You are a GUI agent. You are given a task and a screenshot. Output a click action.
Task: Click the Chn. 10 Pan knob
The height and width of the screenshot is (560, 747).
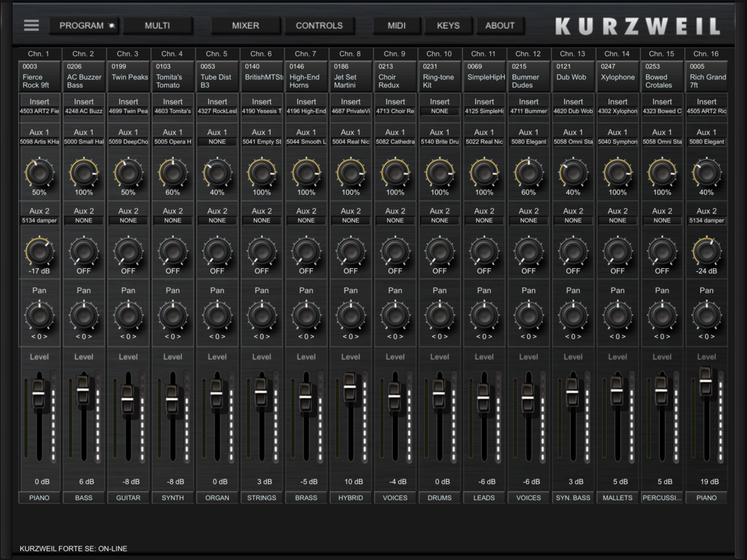(x=439, y=316)
